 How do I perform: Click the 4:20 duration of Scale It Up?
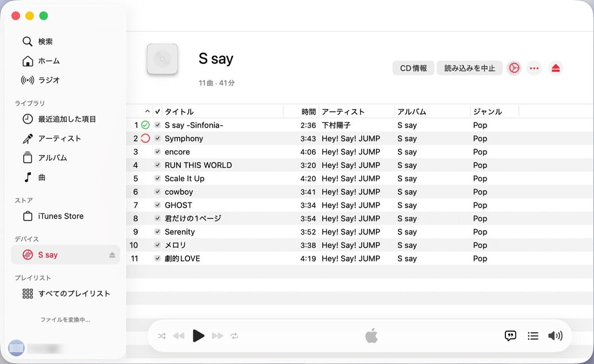[308, 178]
